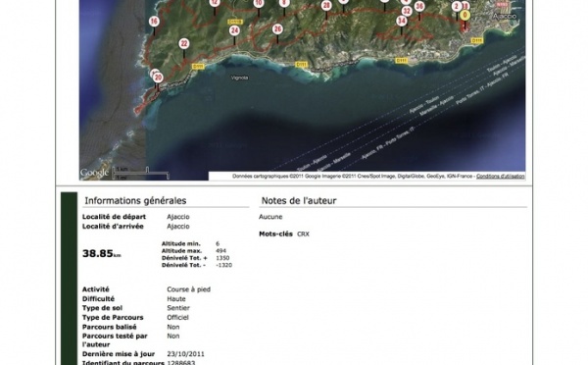The image size is (588, 365).
Task: Click waypoint marker 12 on map
Action: pyautogui.click(x=215, y=3)
